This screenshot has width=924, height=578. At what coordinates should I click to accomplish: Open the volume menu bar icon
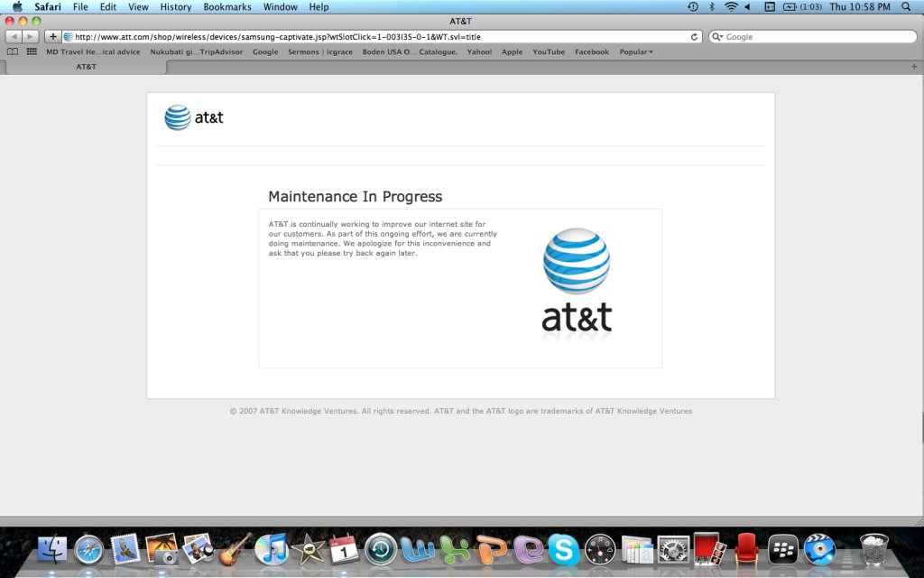coord(748,6)
